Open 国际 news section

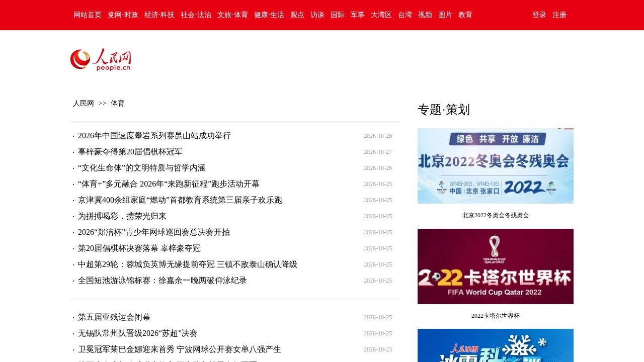[x=338, y=15]
